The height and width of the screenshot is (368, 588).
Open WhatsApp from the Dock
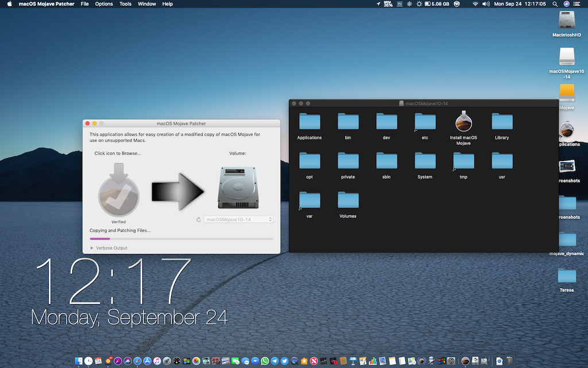(265, 361)
